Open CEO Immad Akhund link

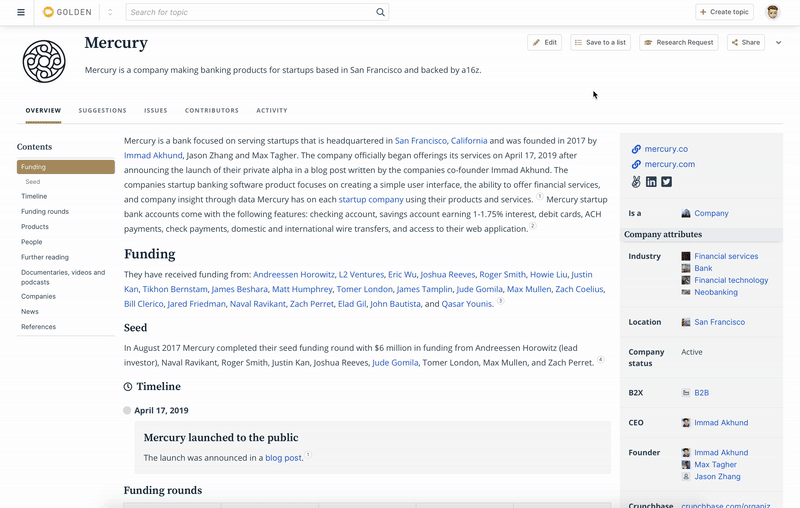[x=721, y=422]
